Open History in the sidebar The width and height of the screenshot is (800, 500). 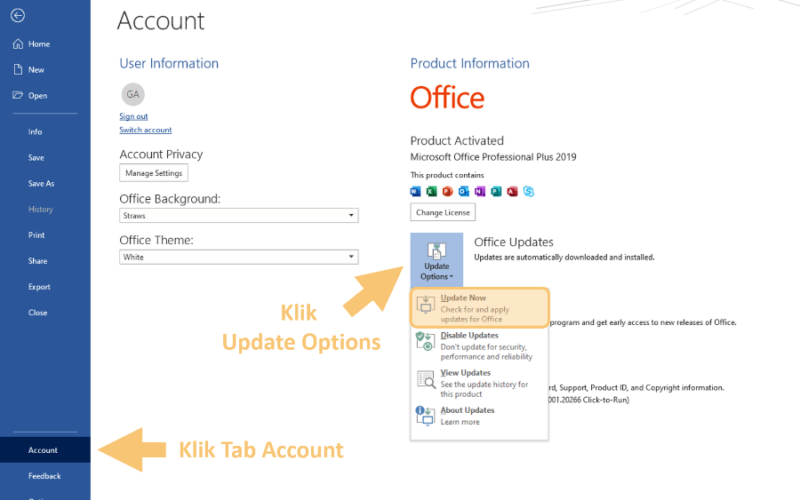click(41, 209)
